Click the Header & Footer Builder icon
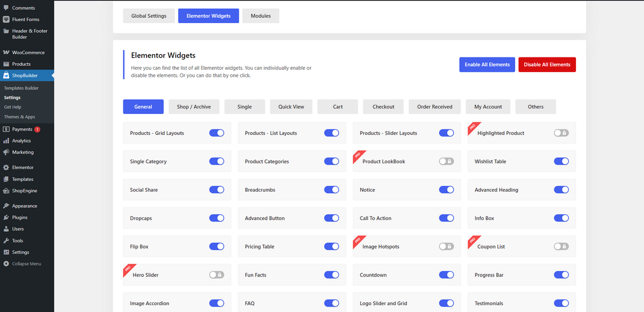644x312 pixels. 6,31
